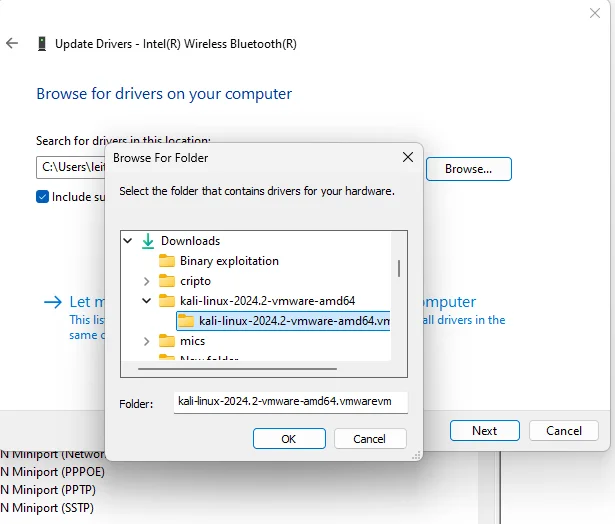615x524 pixels.
Task: Click the Browse For Folder resize grip
Action: pos(417,455)
